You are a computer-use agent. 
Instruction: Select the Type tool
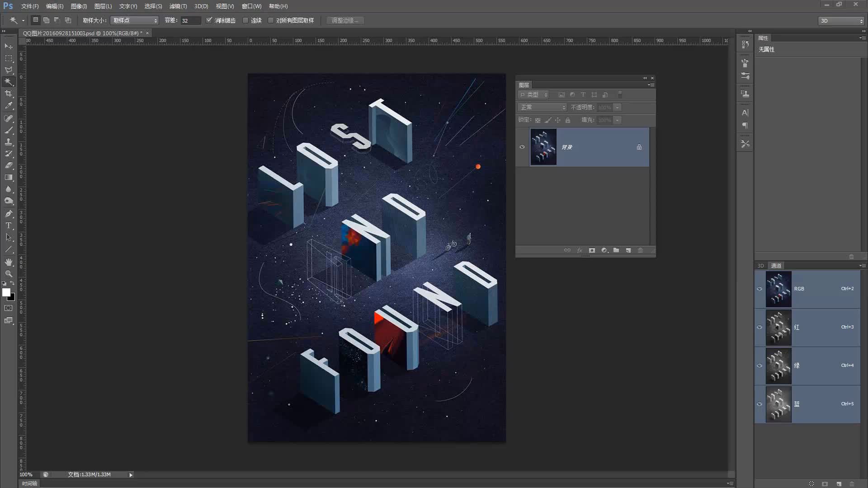click(9, 225)
